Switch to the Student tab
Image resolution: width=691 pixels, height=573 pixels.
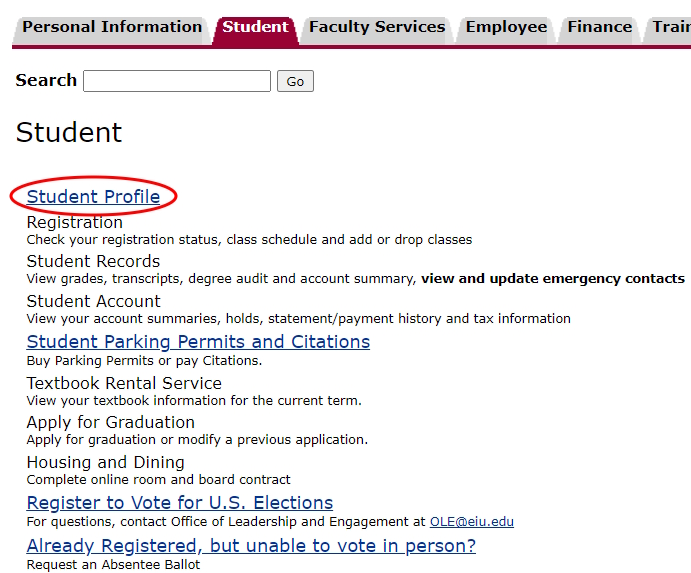pyautogui.click(x=255, y=28)
